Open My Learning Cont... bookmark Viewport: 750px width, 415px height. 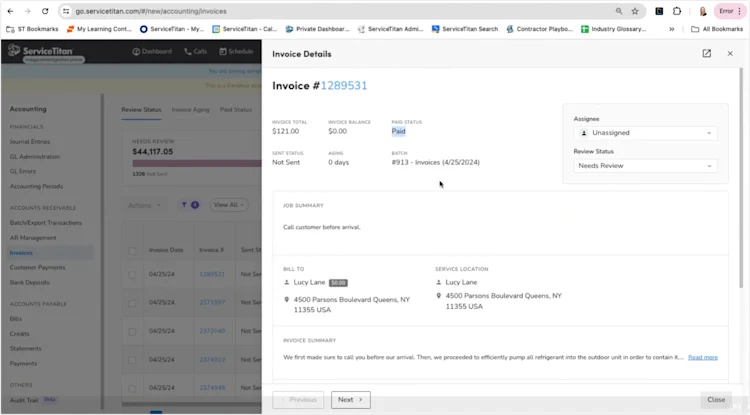[x=99, y=29]
